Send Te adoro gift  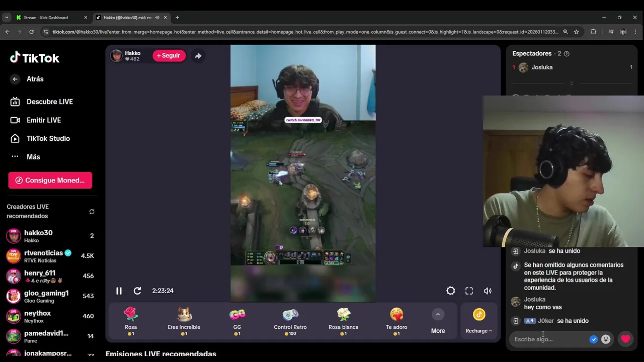tap(396, 321)
